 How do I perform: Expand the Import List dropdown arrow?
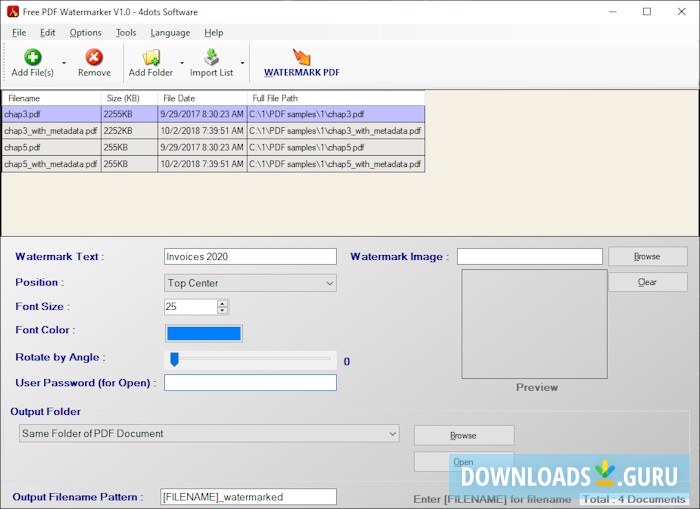click(242, 63)
